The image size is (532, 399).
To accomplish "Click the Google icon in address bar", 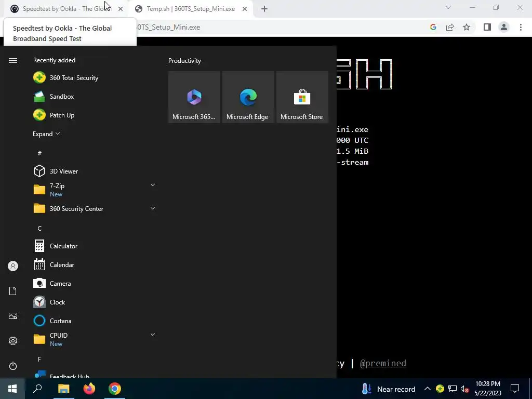I will (x=433, y=27).
